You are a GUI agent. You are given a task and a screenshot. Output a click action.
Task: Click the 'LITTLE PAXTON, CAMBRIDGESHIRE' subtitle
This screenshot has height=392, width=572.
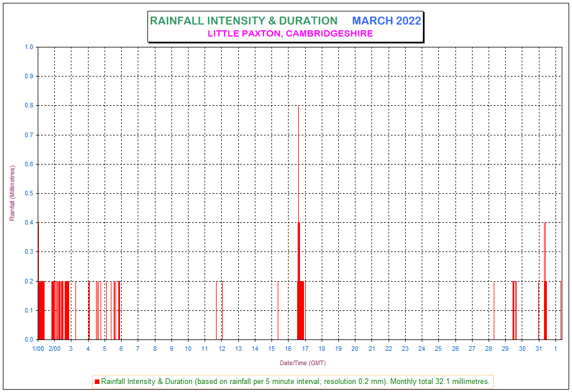pyautogui.click(x=290, y=34)
